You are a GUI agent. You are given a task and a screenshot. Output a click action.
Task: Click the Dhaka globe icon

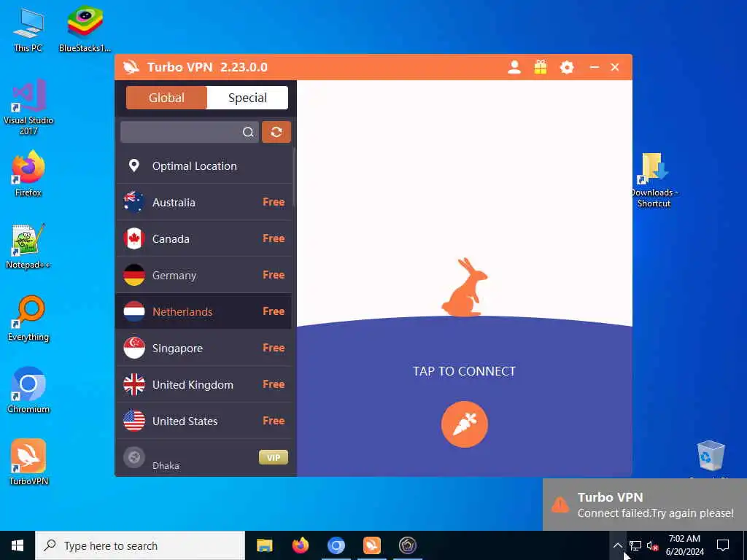[x=134, y=458]
